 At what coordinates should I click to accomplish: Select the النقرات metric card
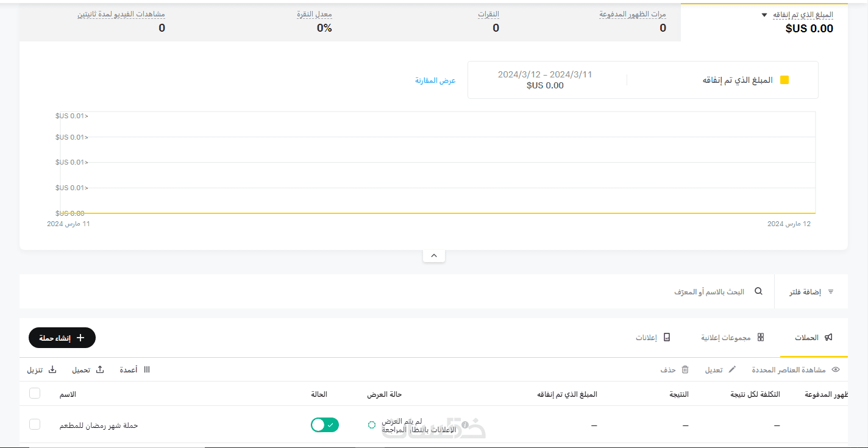(x=488, y=21)
